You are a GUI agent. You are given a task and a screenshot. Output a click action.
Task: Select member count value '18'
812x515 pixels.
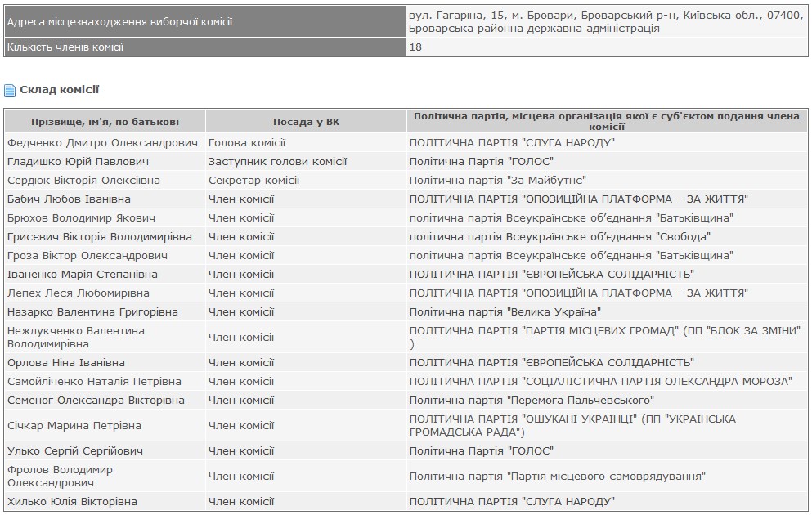[x=415, y=47]
